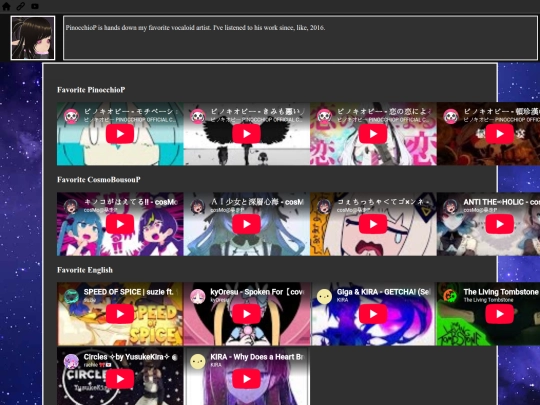Click cosMo channel avatar on A!少女 video
The height and width of the screenshot is (405, 540).
click(x=198, y=206)
